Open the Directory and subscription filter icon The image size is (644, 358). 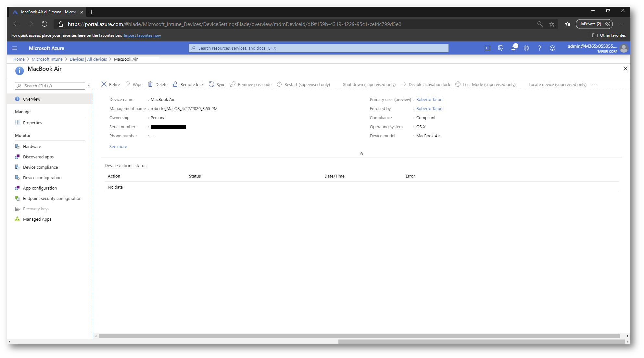point(500,48)
